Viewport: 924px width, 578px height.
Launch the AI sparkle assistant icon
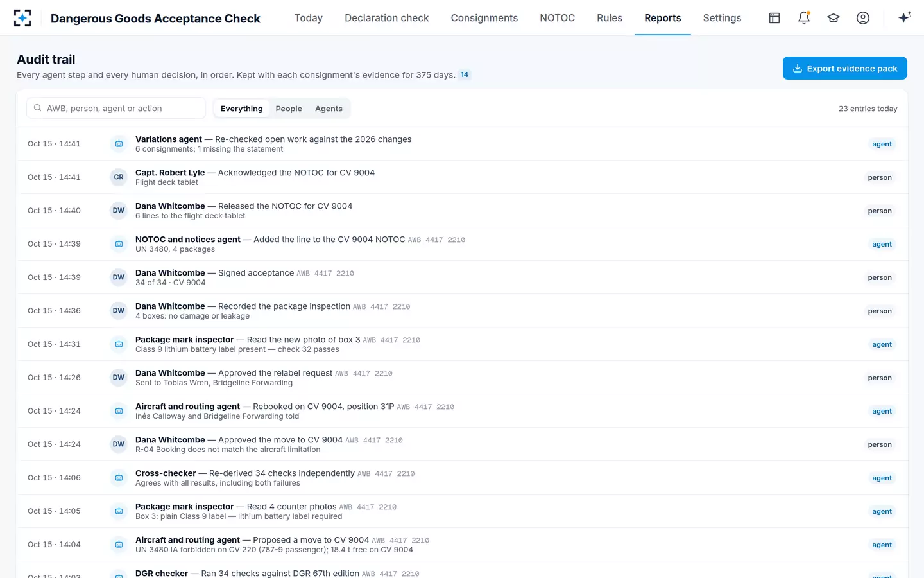(x=905, y=18)
